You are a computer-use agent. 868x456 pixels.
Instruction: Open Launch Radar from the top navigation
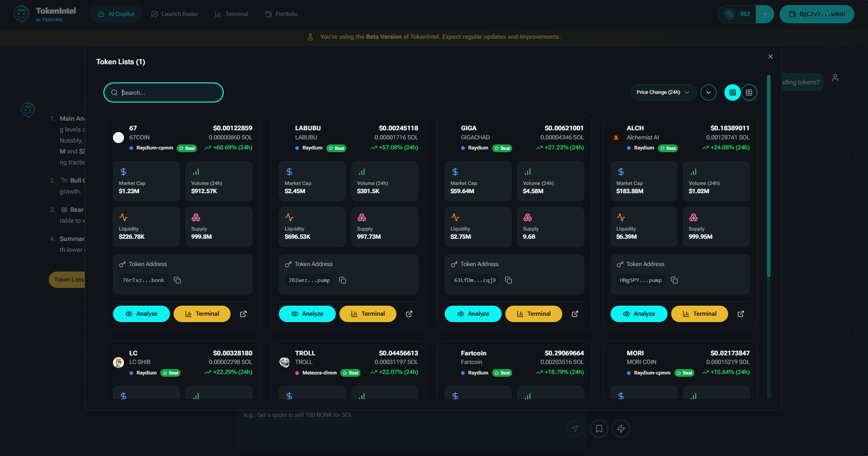click(x=175, y=14)
